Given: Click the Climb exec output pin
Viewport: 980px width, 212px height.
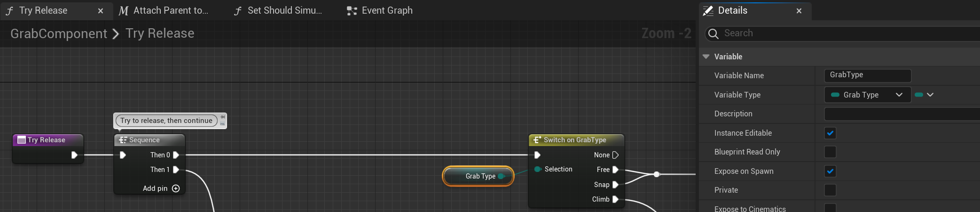Looking at the screenshot, I should [x=615, y=199].
